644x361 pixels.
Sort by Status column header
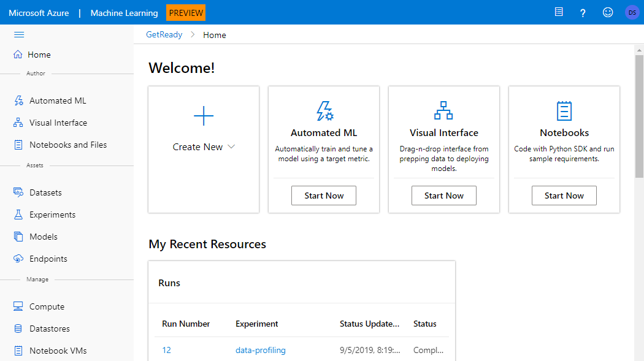[424, 324]
